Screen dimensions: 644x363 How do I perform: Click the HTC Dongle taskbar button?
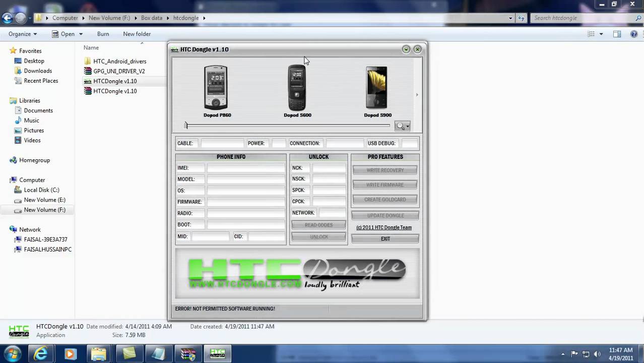click(217, 353)
